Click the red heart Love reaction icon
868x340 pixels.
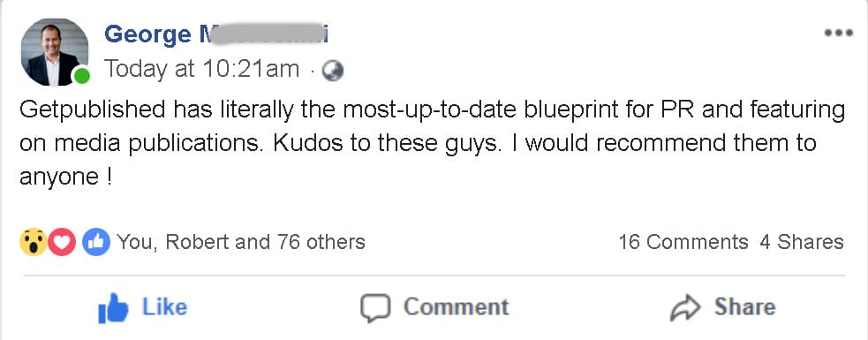tap(62, 243)
